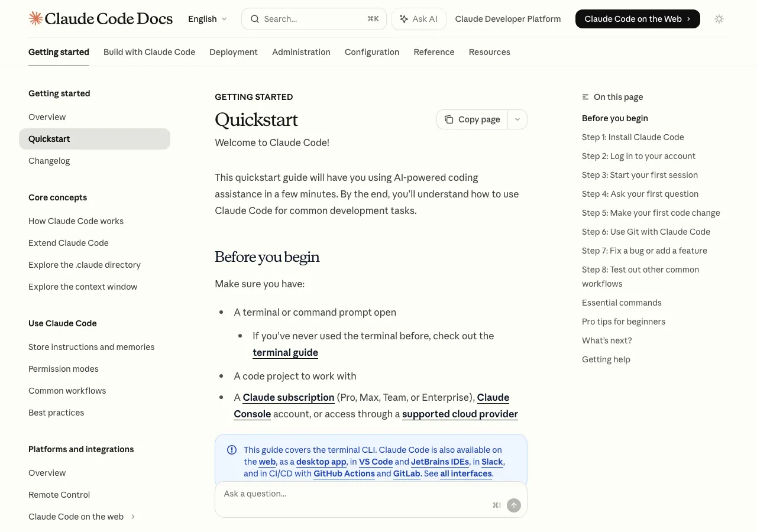Open Permission modes in sidebar
This screenshot has height=532, width=757.
(63, 369)
